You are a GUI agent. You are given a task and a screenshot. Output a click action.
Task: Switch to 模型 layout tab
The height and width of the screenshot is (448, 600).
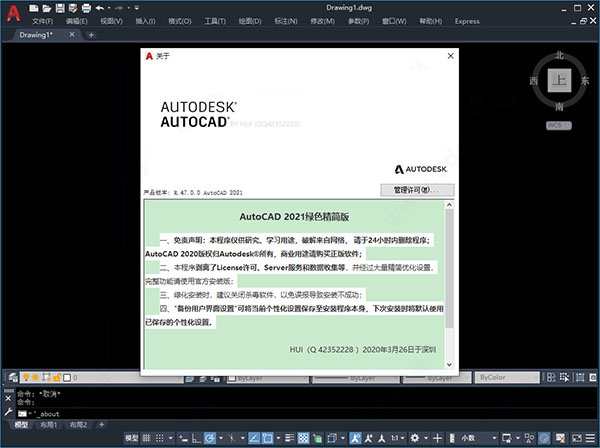coord(21,425)
